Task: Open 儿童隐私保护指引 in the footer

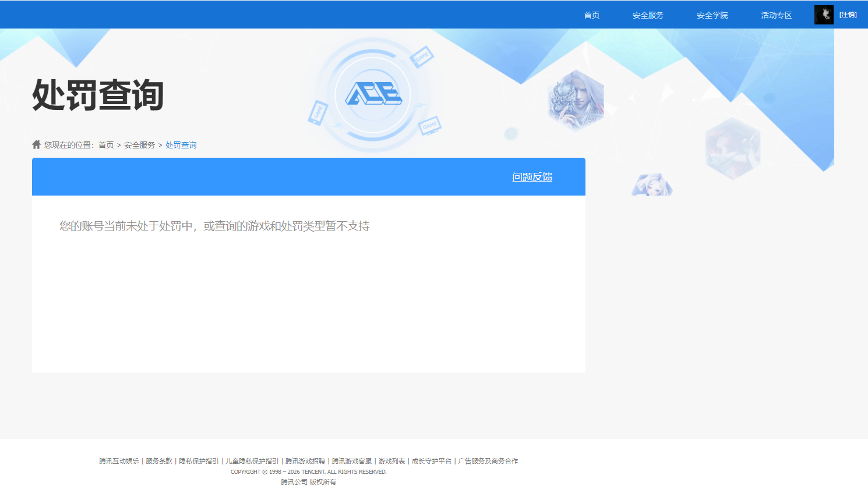Action: (252, 461)
